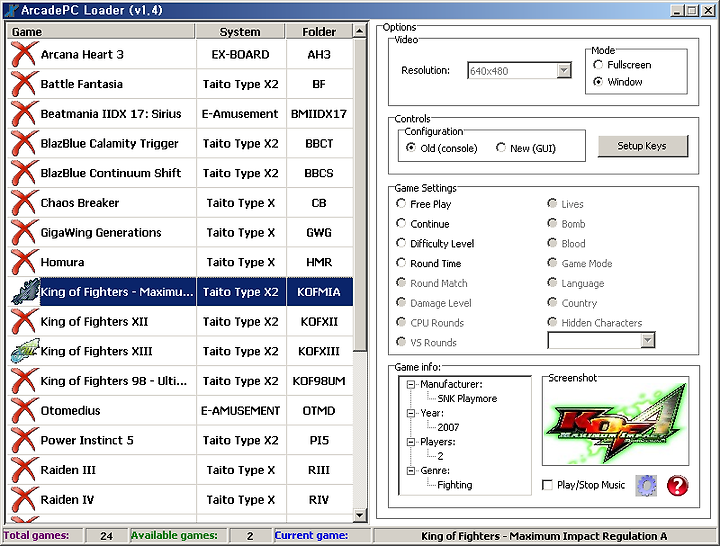Click the Fighting genre tree entry

(x=455, y=485)
